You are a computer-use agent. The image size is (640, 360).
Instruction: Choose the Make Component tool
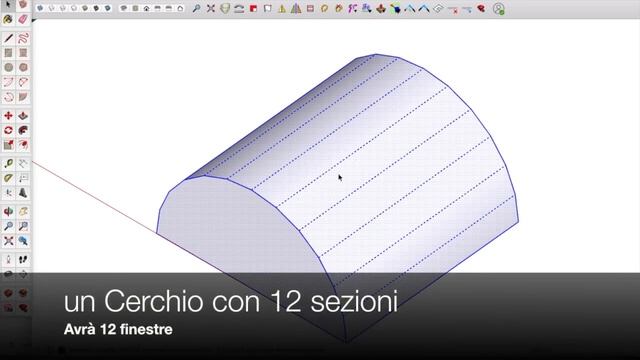click(23, 4)
